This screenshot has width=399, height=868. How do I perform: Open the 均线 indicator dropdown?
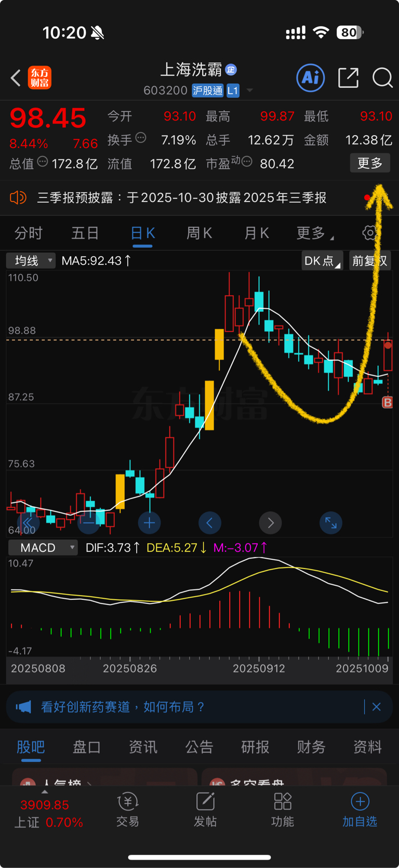pos(31,260)
